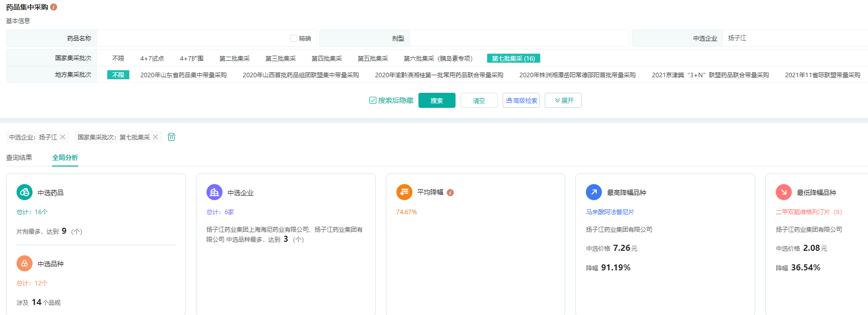Expand the filter panel with 展开

pos(563,100)
